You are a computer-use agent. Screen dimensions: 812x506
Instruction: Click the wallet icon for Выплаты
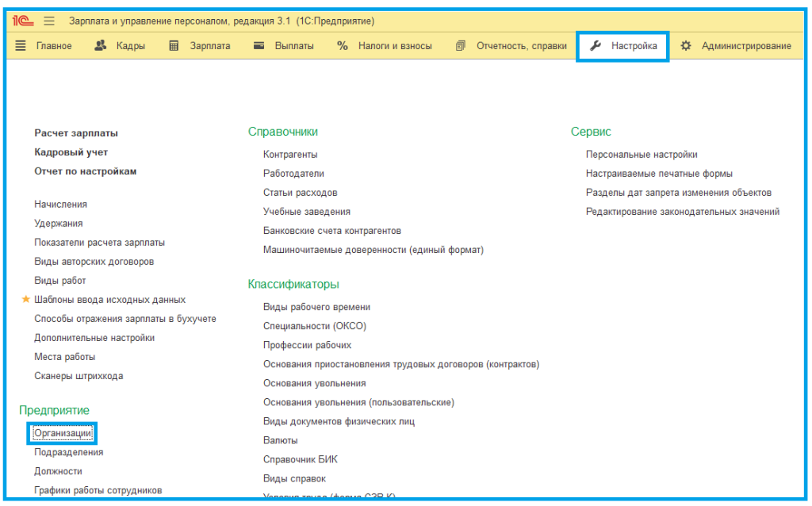(x=259, y=46)
